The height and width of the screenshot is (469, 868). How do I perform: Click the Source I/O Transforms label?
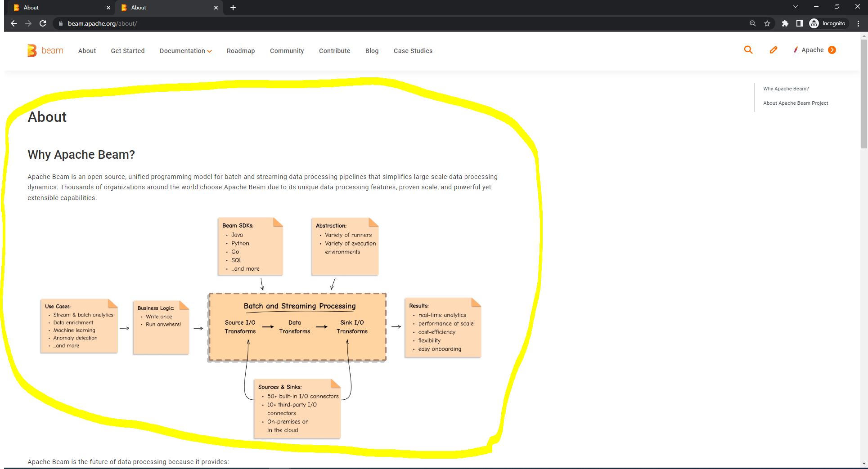point(240,327)
